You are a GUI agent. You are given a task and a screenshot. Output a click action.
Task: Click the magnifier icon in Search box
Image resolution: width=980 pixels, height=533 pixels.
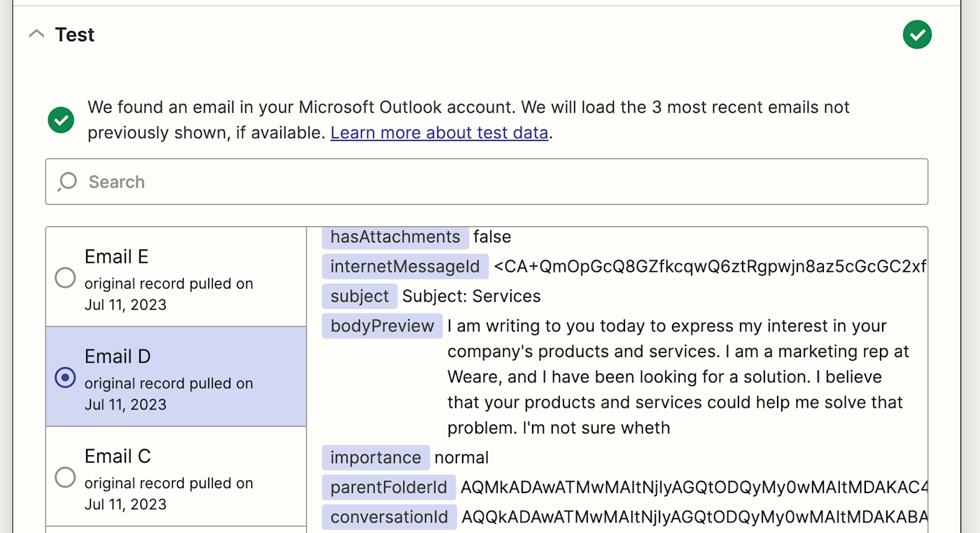[67, 181]
